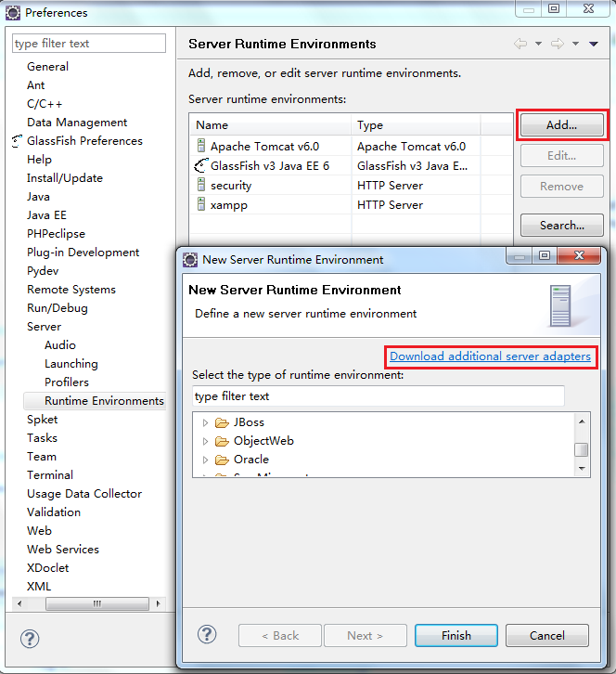616x674 pixels.
Task: Select Data Management in preferences tree
Action: (x=77, y=123)
